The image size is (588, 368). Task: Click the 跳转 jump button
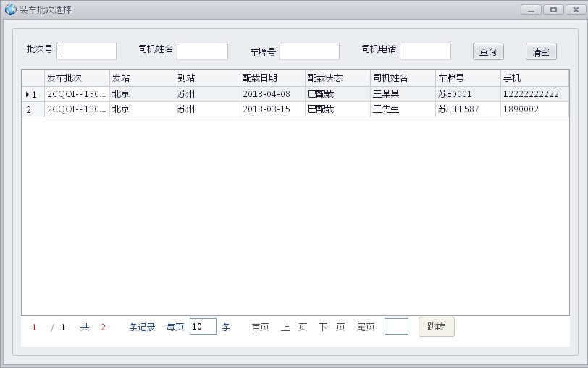[x=437, y=327]
